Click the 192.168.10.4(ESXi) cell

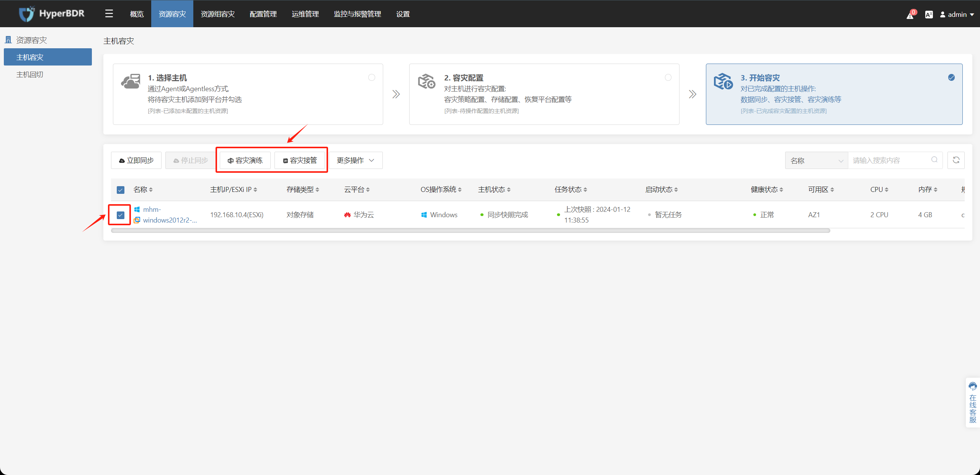point(237,215)
